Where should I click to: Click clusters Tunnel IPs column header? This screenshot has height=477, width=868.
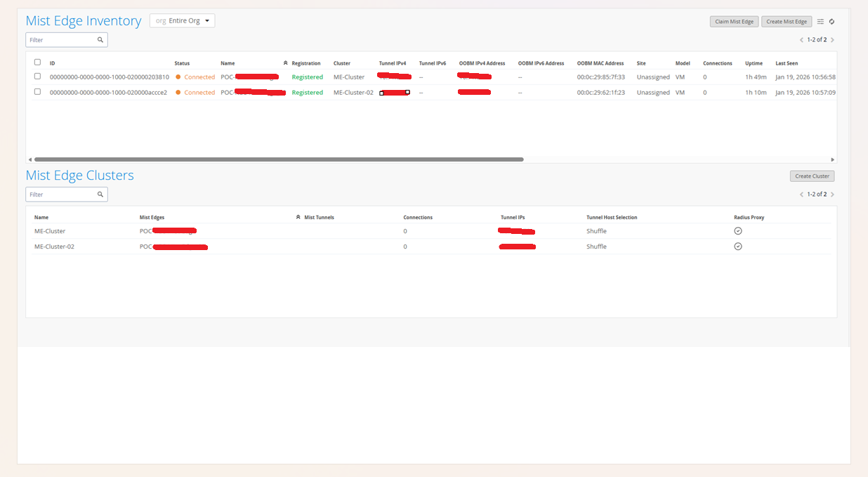coord(513,218)
